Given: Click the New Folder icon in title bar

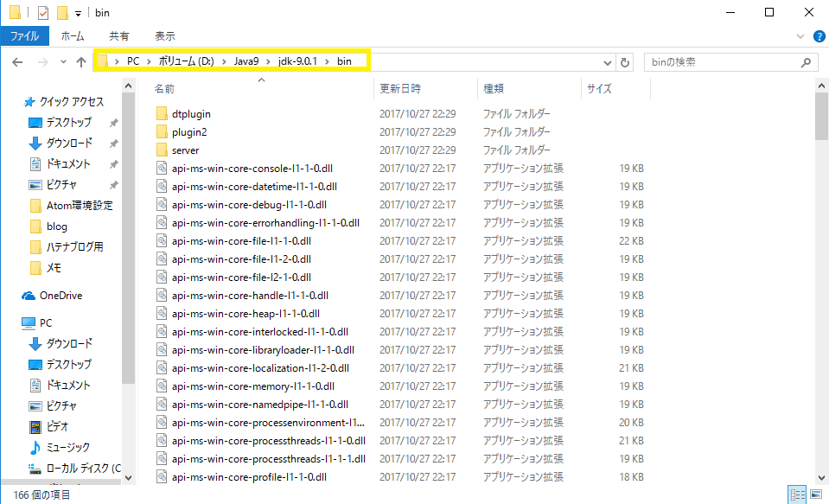Looking at the screenshot, I should coord(62,13).
